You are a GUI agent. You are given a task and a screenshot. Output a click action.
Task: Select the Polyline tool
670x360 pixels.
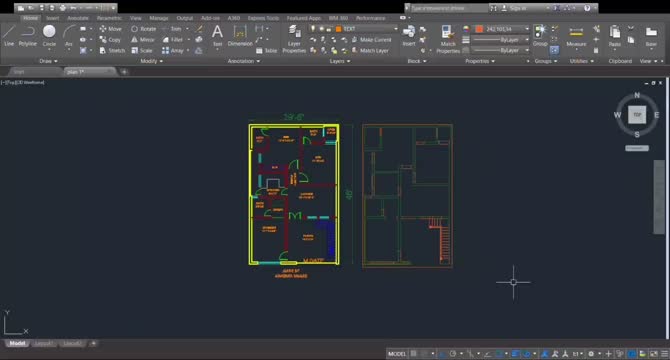(x=27, y=35)
